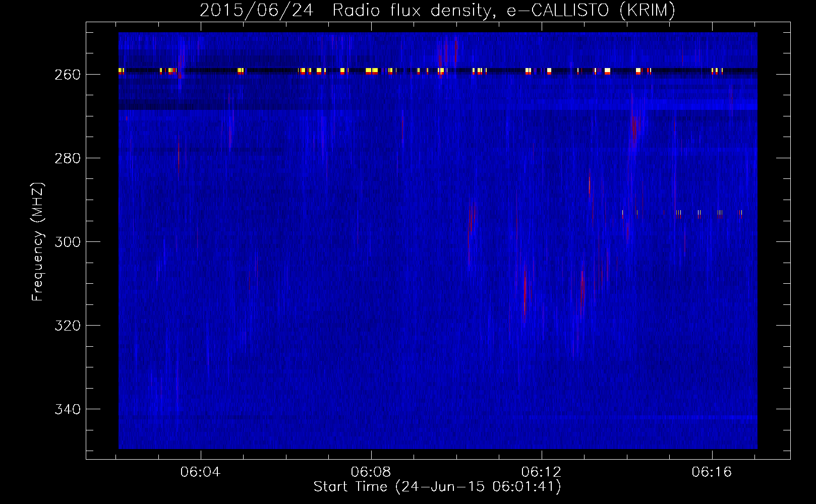Click the 06:12 time tick label
The width and height of the screenshot is (816, 504).
[542, 472]
